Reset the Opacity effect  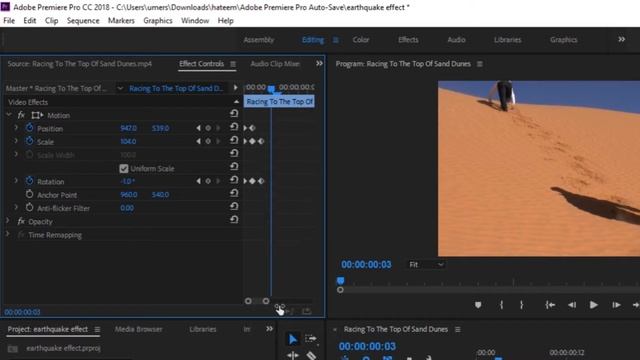(234, 220)
